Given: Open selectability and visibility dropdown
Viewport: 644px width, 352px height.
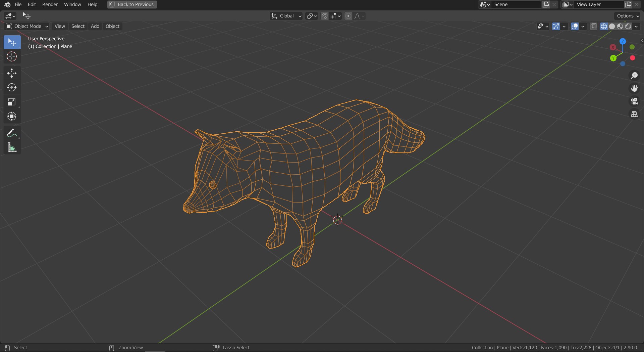Looking at the screenshot, I should point(542,26).
